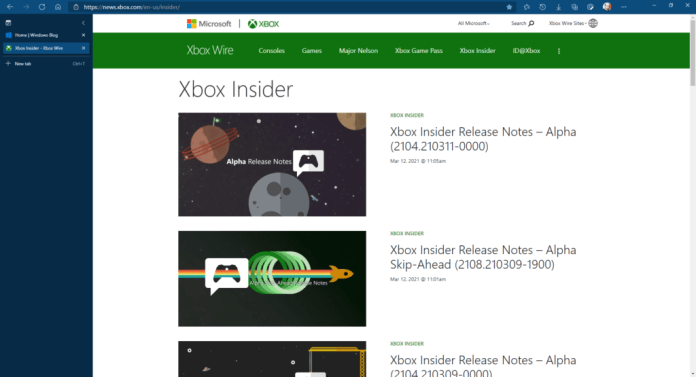Open browsing History icon

(x=542, y=7)
